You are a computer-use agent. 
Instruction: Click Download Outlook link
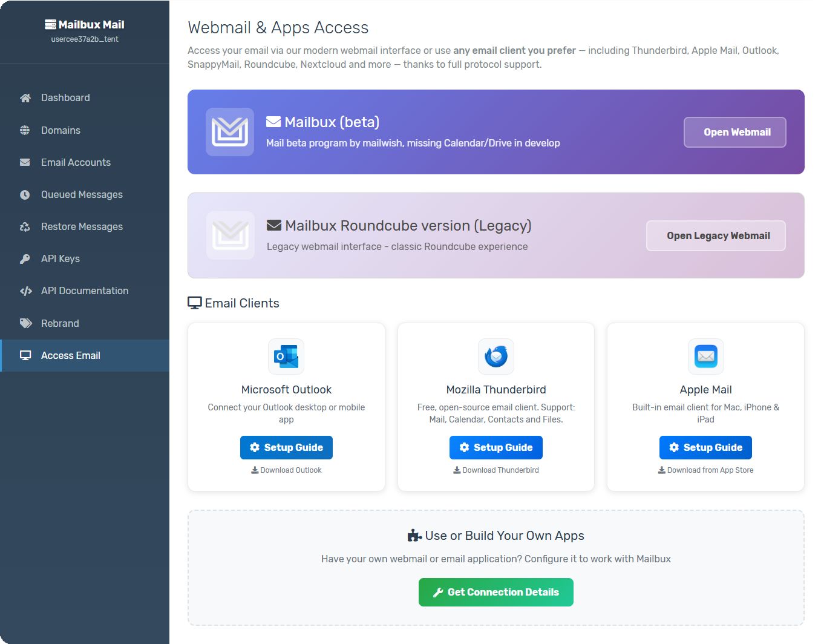tap(286, 470)
